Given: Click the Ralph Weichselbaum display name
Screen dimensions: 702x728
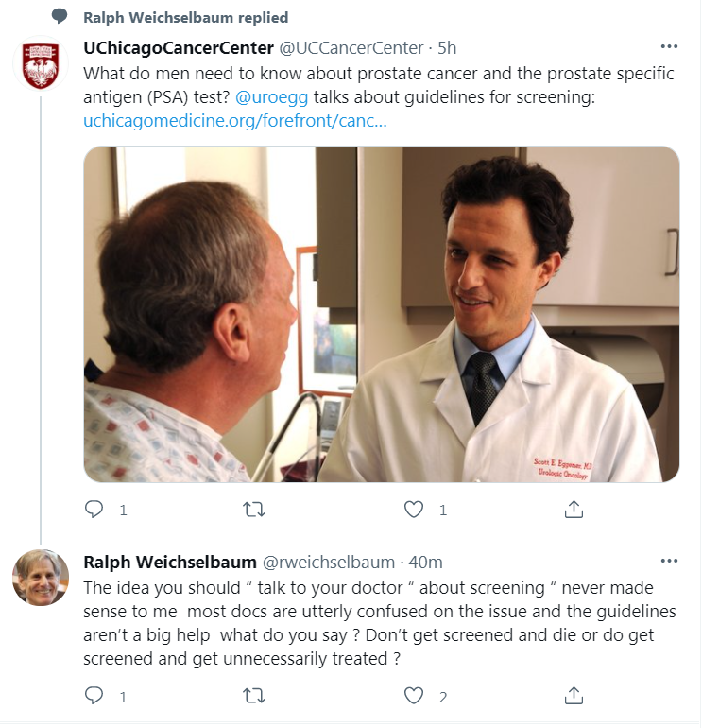Looking at the screenshot, I should pyautogui.click(x=167, y=563).
